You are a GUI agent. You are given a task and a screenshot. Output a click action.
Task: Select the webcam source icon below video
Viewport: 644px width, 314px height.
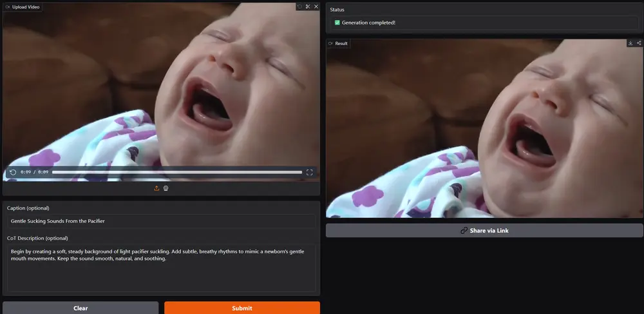tap(166, 188)
